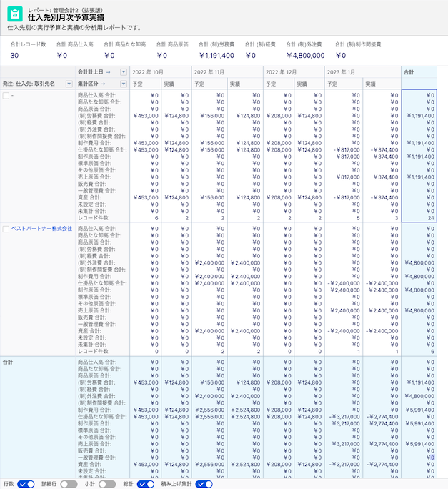Check the checkbox for the '-' row group
448x489 pixels.
coord(6,95)
